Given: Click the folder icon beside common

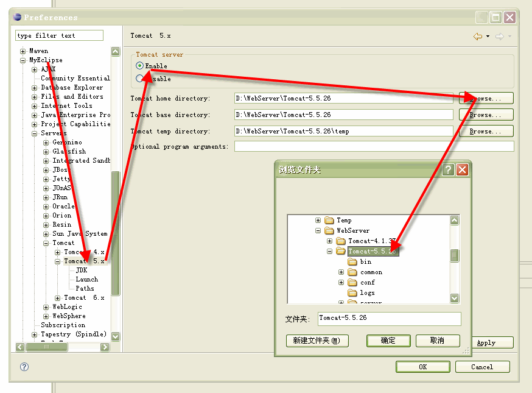Looking at the screenshot, I should [352, 272].
